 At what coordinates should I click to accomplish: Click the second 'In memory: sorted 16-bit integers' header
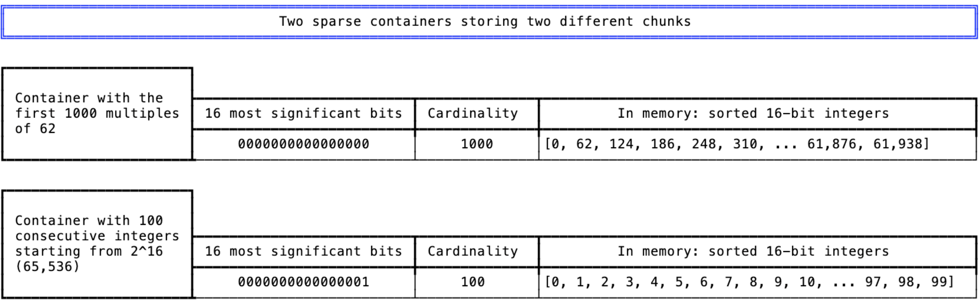757,252
